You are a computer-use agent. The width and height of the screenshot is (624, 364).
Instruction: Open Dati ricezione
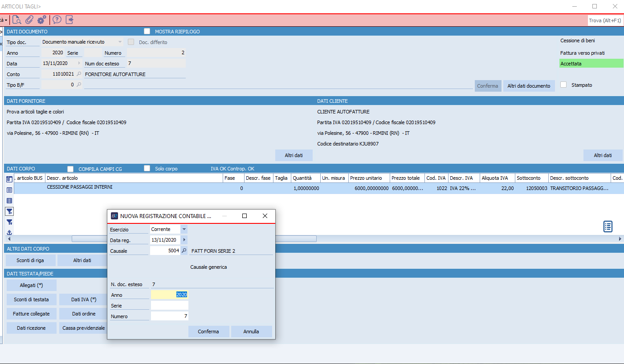coord(31,328)
